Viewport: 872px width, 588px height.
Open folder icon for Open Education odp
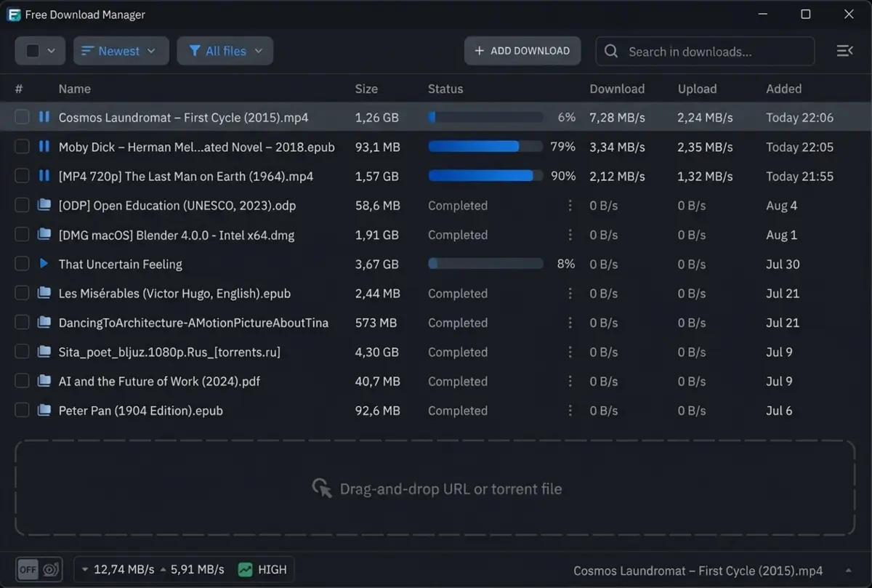(x=44, y=206)
